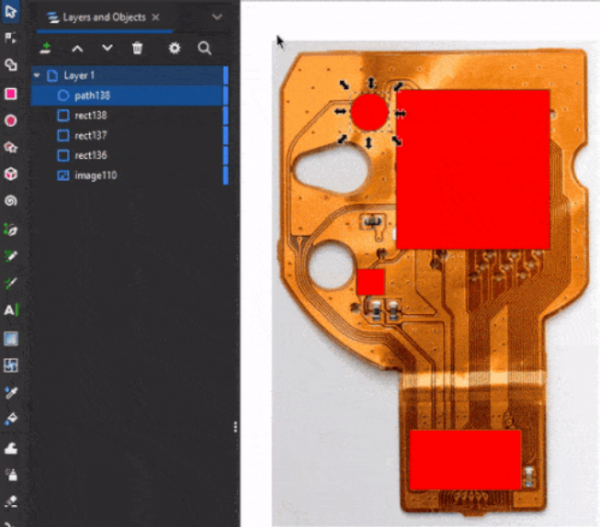The image size is (600, 527).
Task: Activate the Ellipse tool
Action: [11, 121]
